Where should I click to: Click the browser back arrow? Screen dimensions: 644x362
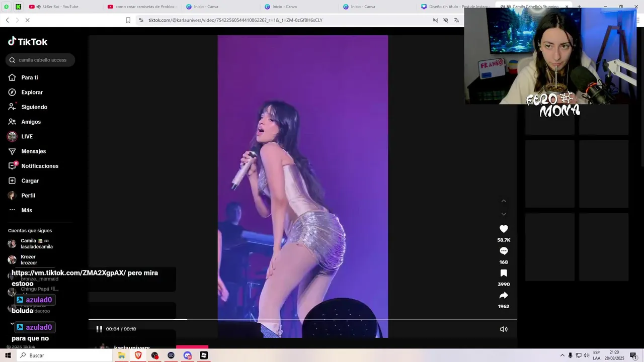coord(7,20)
